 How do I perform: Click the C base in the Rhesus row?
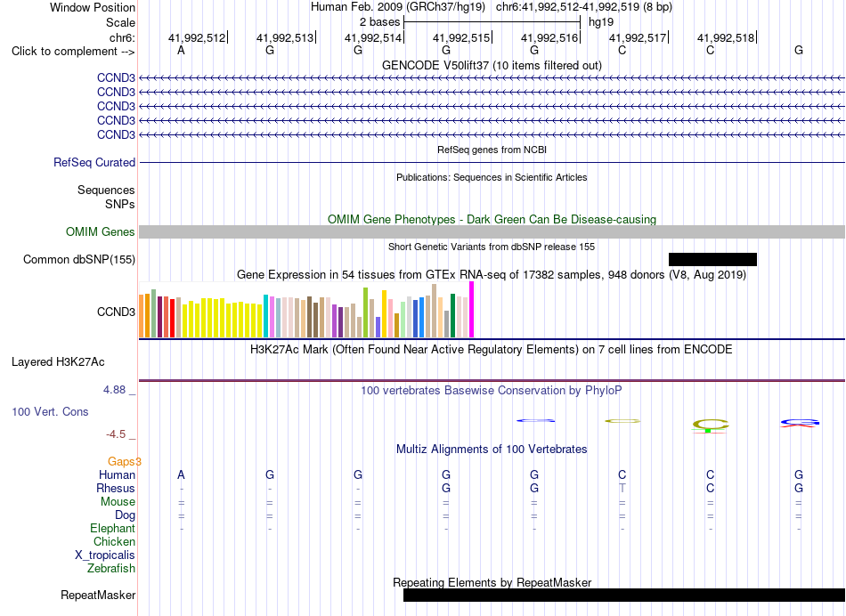coord(711,488)
